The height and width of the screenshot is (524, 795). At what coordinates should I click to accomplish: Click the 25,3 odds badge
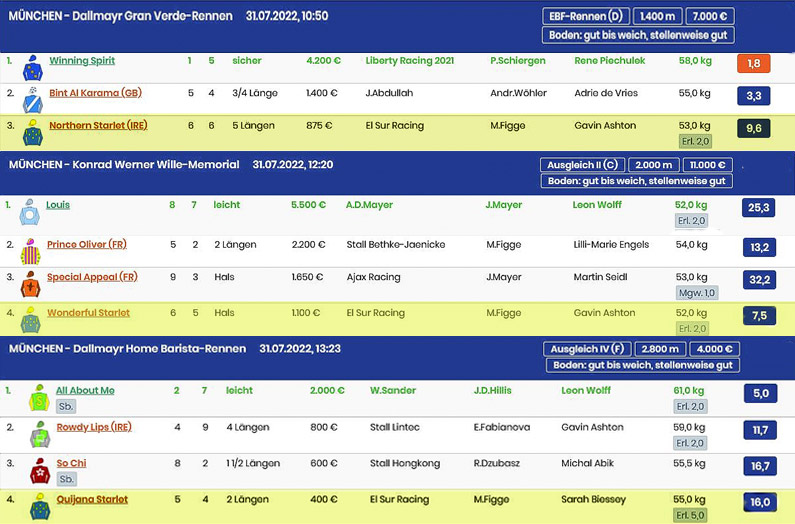pyautogui.click(x=758, y=207)
